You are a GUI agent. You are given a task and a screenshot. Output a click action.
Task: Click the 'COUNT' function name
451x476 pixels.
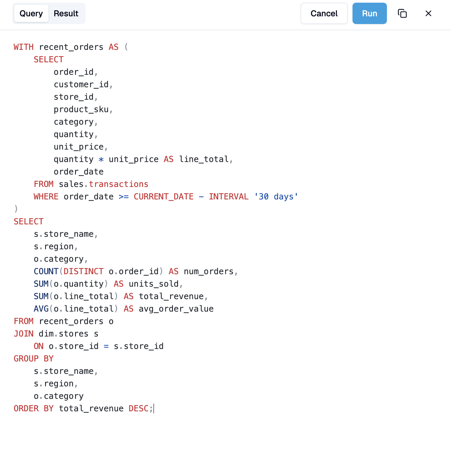click(x=46, y=272)
